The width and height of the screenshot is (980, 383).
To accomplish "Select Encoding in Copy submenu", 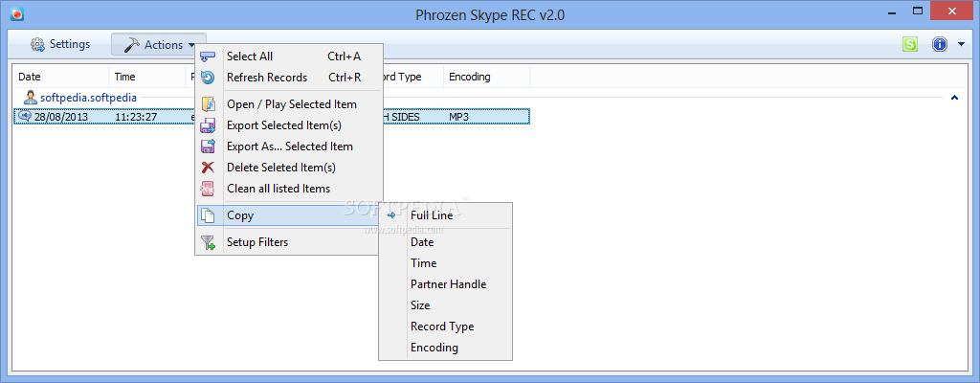I will tap(446, 348).
